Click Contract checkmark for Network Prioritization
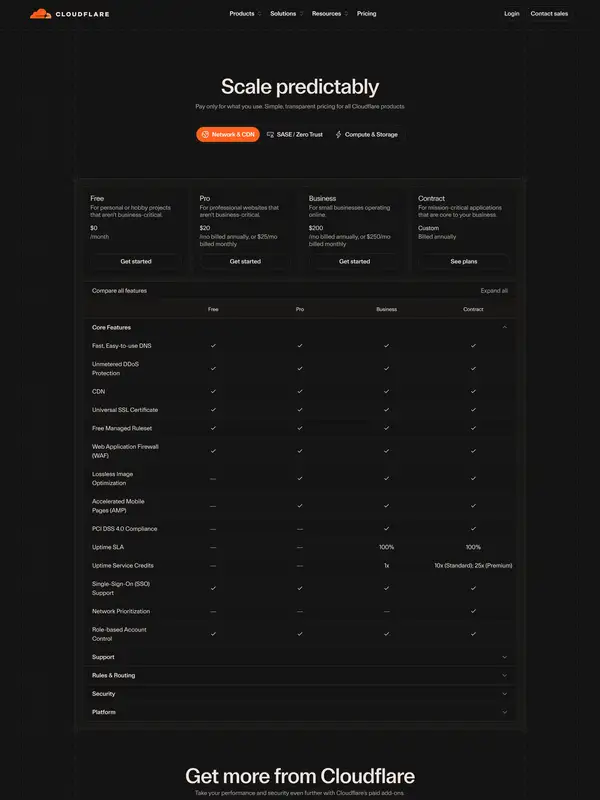600x800 pixels. 473,611
